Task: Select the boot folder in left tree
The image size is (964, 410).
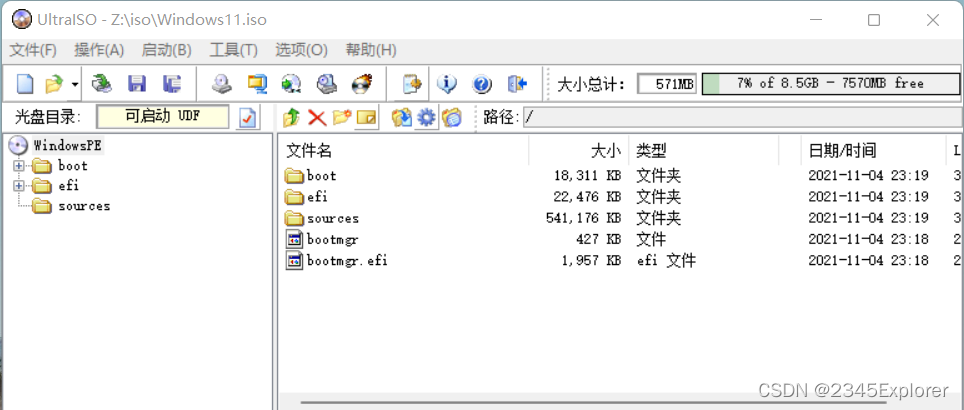Action: click(x=73, y=166)
